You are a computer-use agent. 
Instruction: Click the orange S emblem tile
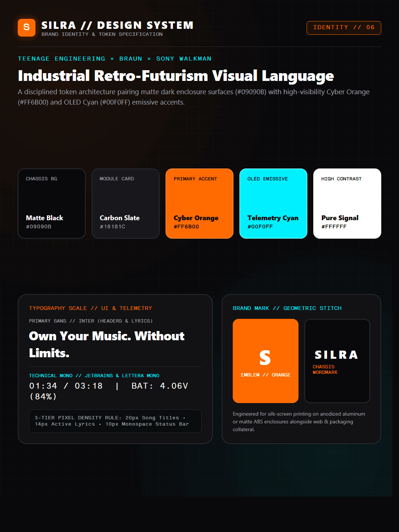(x=266, y=361)
